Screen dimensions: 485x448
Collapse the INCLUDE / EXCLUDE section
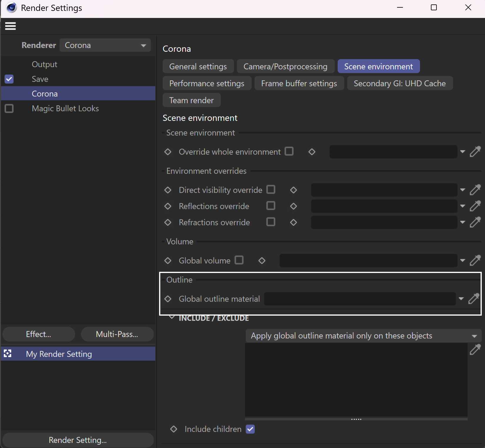pyautogui.click(x=172, y=318)
